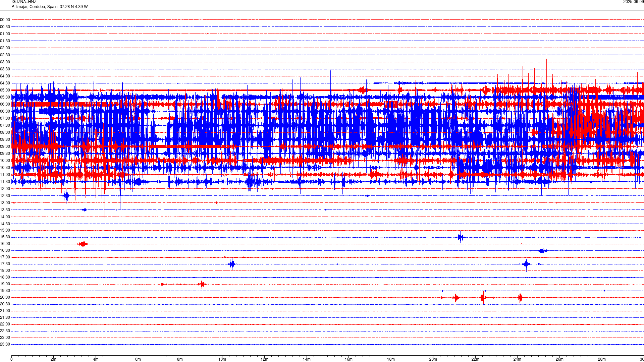The height and width of the screenshot is (362, 644).
Task: Click the date label 2025-06-09
Action: pyautogui.click(x=633, y=2)
